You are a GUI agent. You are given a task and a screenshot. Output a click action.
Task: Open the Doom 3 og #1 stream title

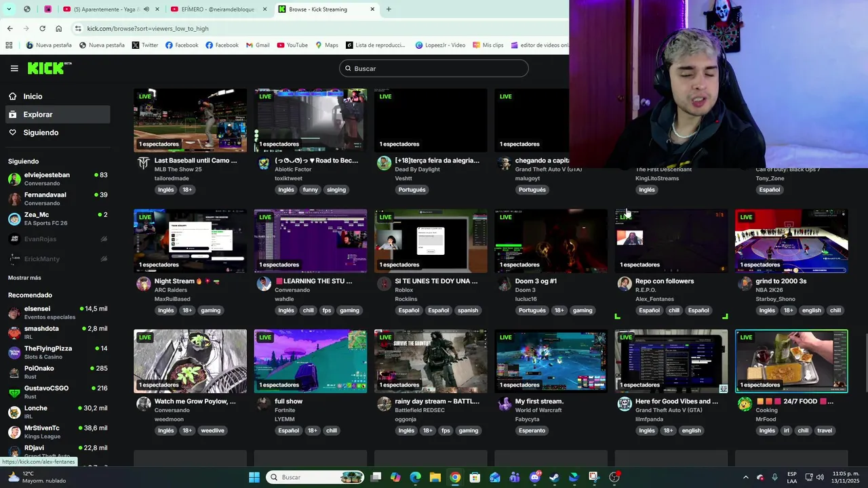[536, 281]
